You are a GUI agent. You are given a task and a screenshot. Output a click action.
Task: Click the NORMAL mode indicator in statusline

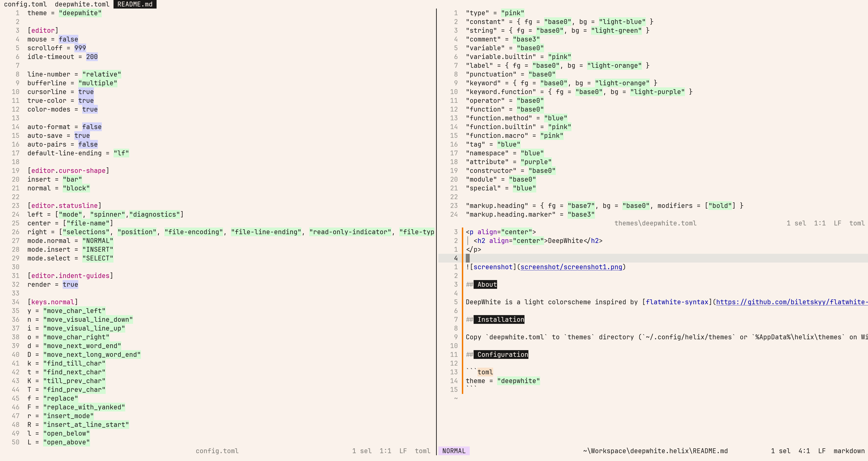pyautogui.click(x=454, y=451)
